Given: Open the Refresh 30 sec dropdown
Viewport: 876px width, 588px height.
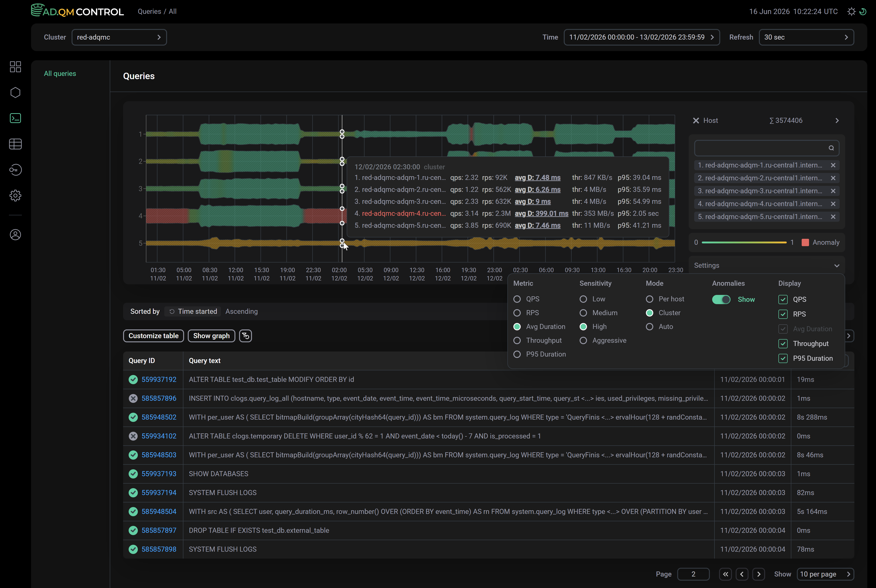Looking at the screenshot, I should point(806,37).
